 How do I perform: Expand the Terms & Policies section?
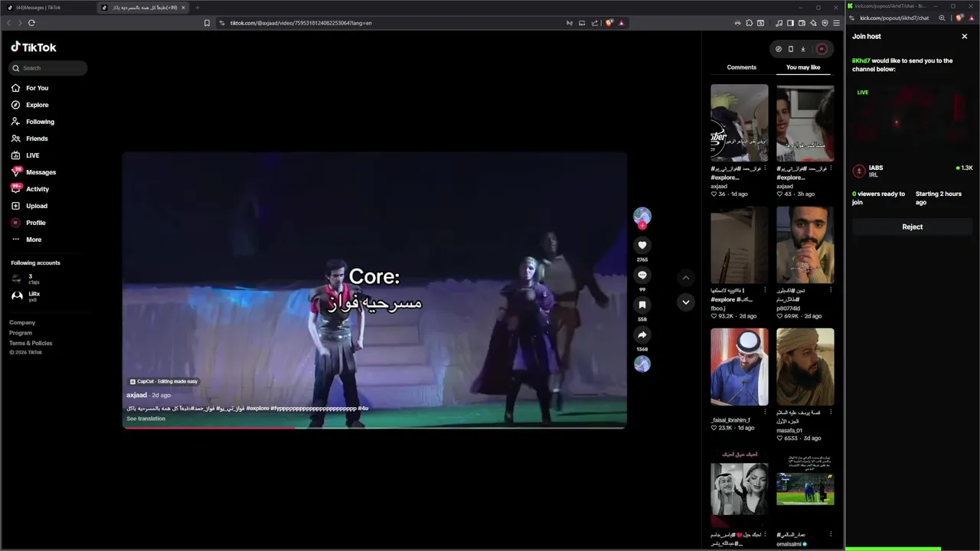[x=31, y=343]
